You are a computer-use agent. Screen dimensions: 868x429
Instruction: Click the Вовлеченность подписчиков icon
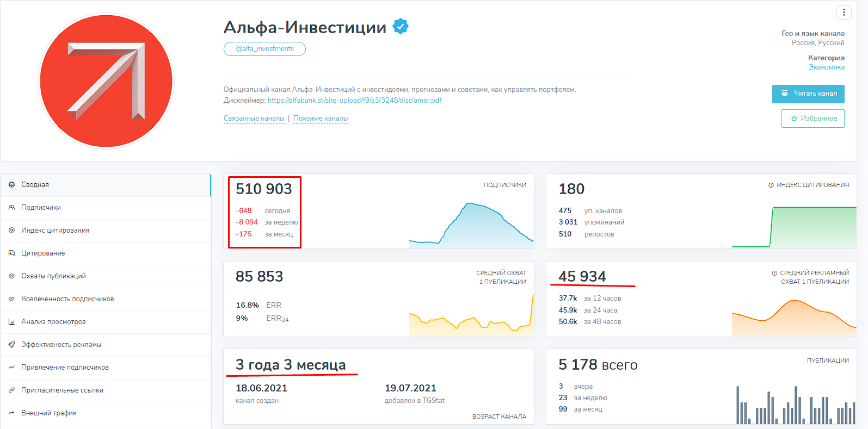point(11,299)
